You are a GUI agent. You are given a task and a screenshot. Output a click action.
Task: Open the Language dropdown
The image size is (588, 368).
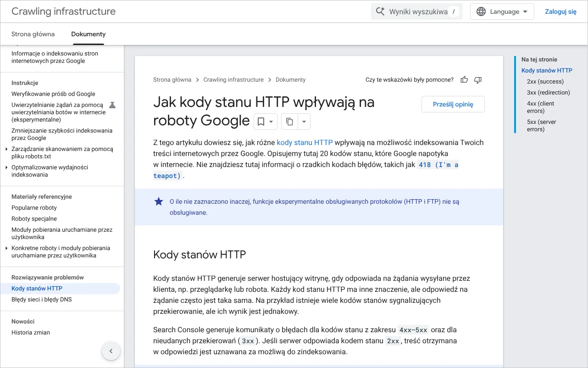click(502, 11)
